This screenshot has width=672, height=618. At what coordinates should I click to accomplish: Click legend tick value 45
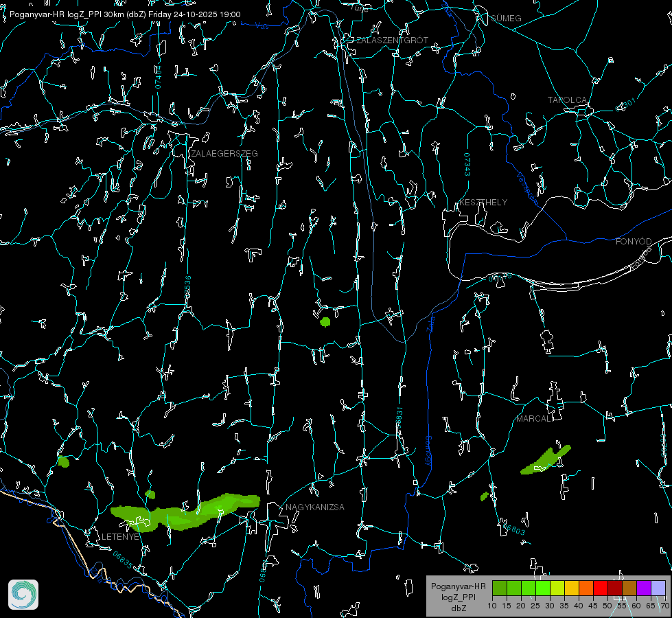click(592, 606)
